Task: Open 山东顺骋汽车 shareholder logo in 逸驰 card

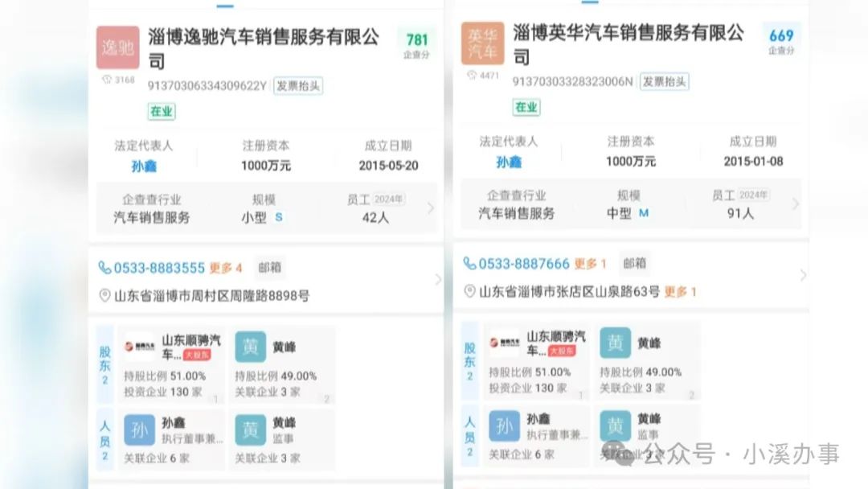Action: tap(140, 347)
